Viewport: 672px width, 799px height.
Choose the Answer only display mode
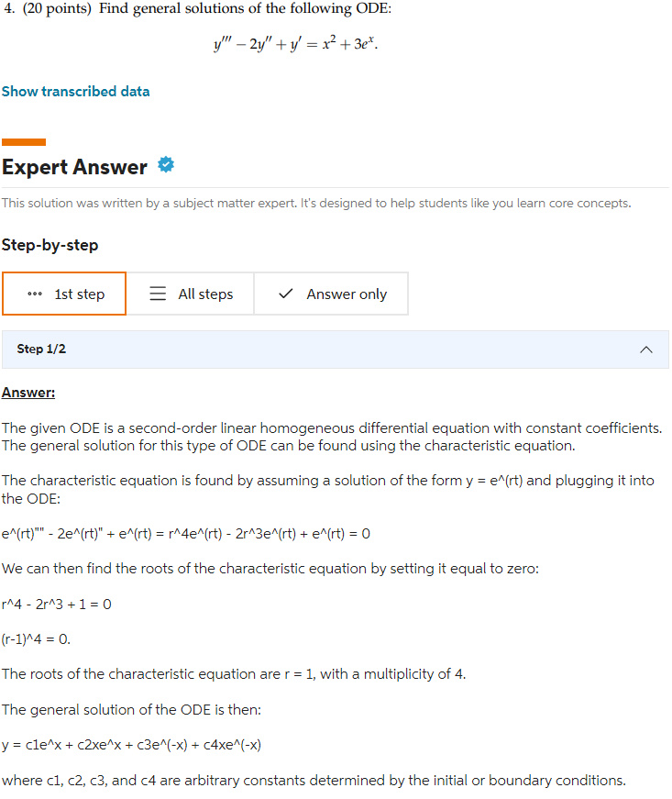[330, 294]
